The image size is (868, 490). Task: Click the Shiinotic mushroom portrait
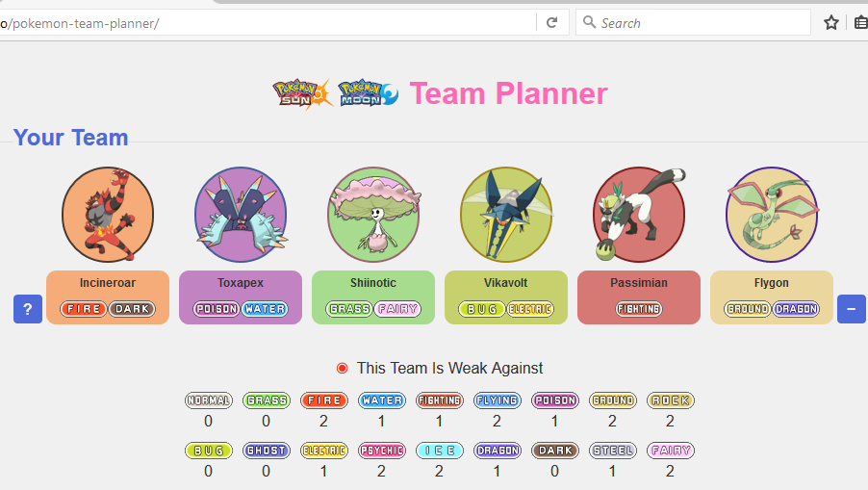point(373,215)
